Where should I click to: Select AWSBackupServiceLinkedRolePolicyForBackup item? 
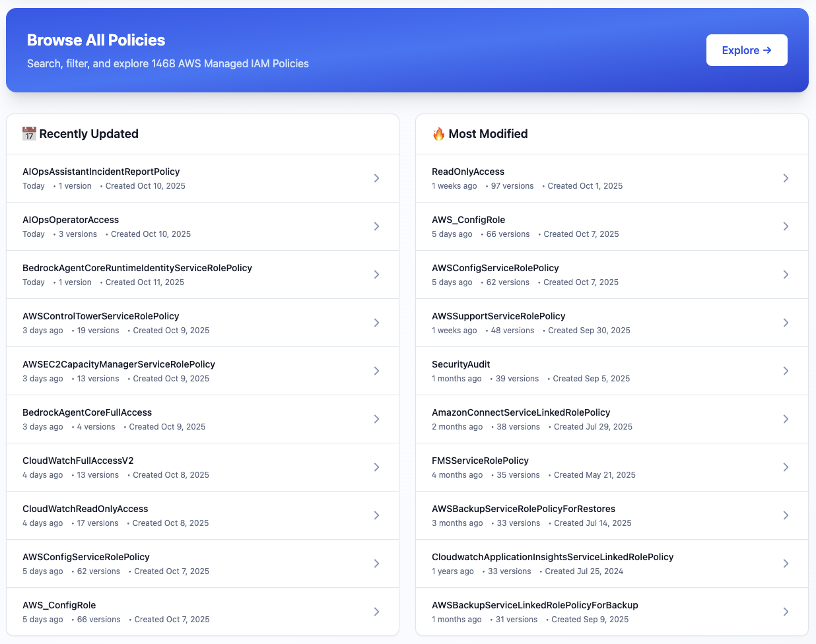[535, 605]
